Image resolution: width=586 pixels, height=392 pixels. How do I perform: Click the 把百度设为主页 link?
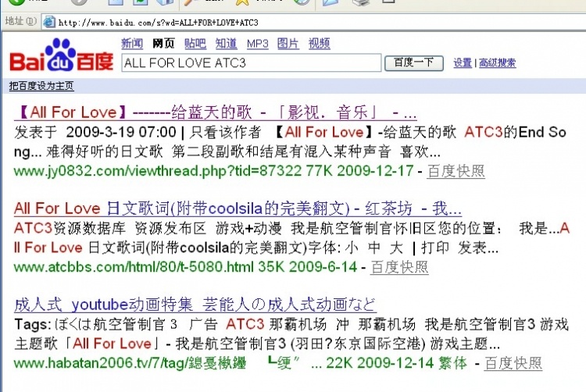tap(41, 86)
